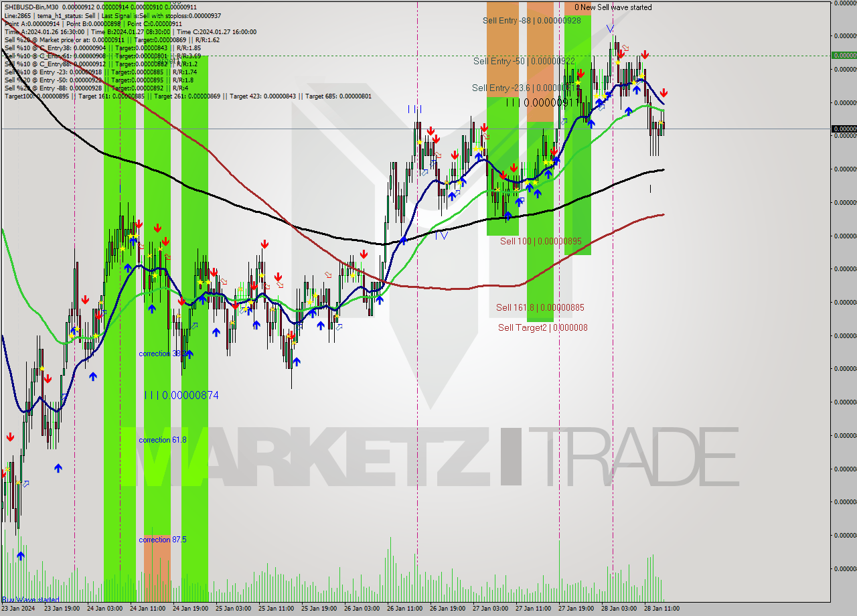Click the 'Target100: 0.00000895' targets line

coord(187,96)
